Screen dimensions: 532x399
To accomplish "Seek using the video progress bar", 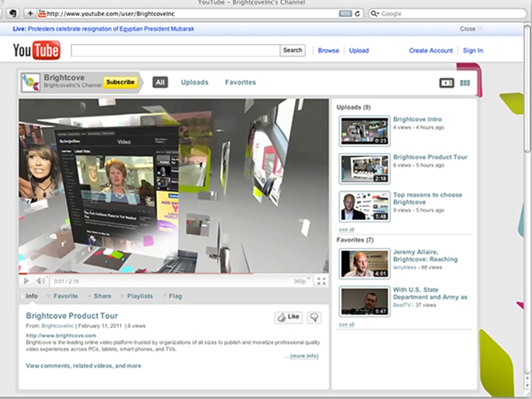I will 174,273.
